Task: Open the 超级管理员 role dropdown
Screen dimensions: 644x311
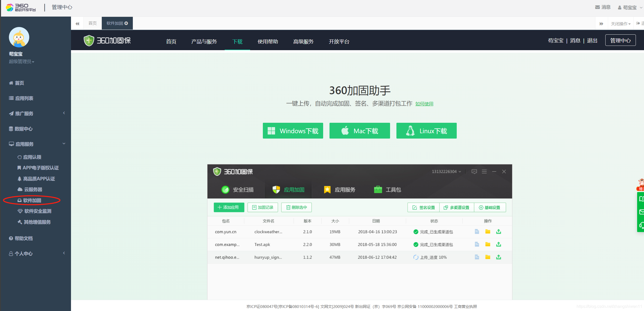Action: point(21,62)
